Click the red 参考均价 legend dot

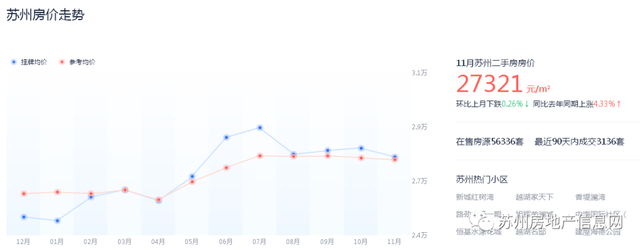click(x=62, y=62)
